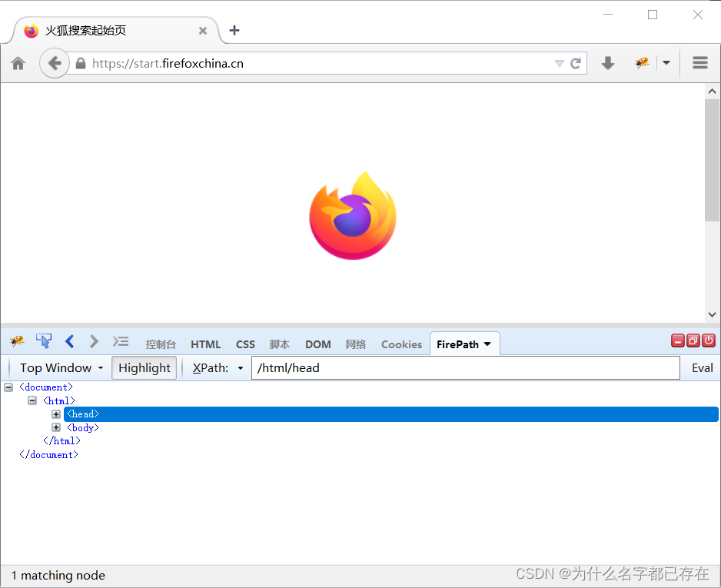
Task: Click the Eval button
Action: point(702,367)
